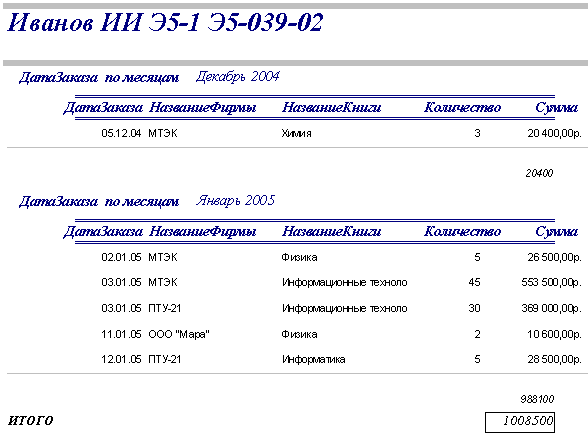Select the group heading Январь 2005
This screenshot has width=588, height=443.
click(x=236, y=201)
